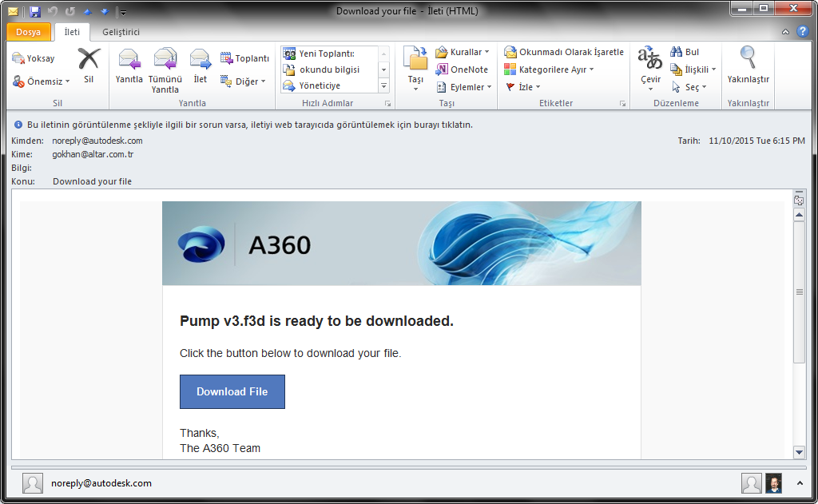
Task: Minimize the ribbon with the caret
Action: pyautogui.click(x=786, y=32)
